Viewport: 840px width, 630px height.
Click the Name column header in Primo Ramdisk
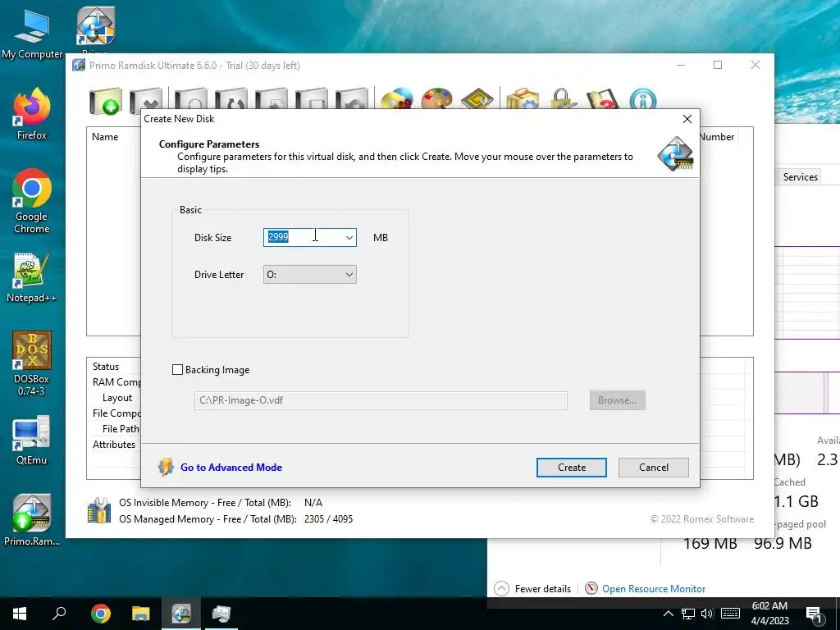click(x=105, y=137)
